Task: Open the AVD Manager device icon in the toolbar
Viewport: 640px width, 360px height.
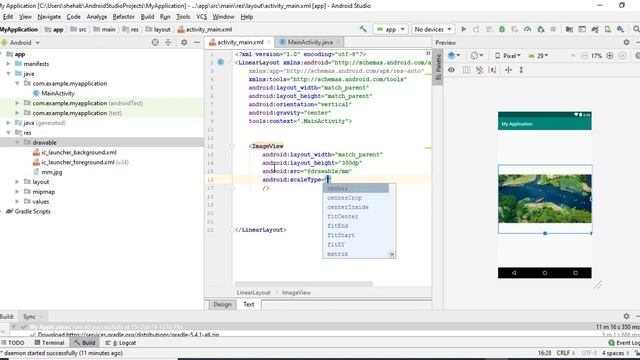Action: pos(608,29)
